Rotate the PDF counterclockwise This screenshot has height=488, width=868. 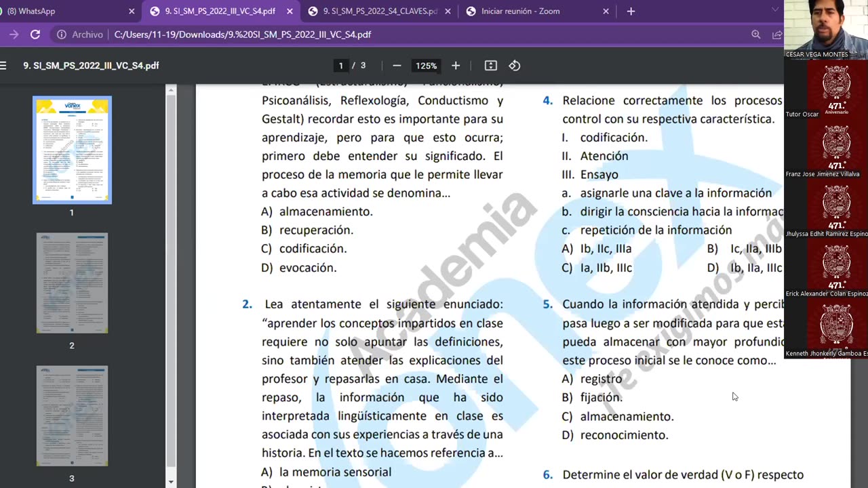click(515, 66)
